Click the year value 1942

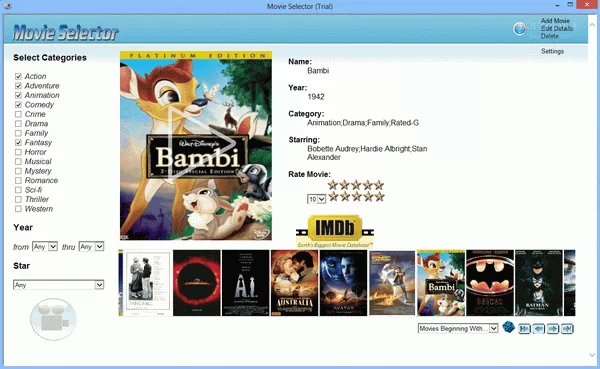point(316,97)
